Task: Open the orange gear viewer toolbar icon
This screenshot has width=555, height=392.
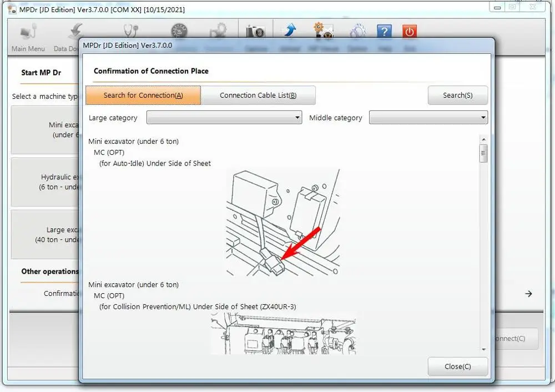Action: tap(323, 31)
